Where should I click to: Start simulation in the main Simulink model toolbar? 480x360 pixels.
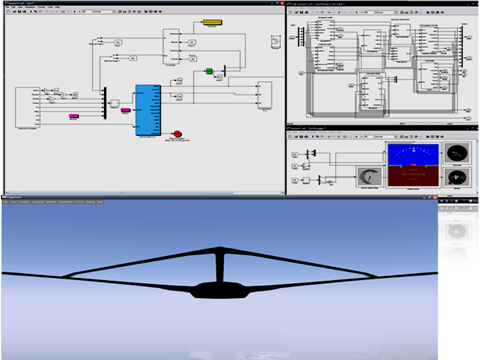coord(74,11)
